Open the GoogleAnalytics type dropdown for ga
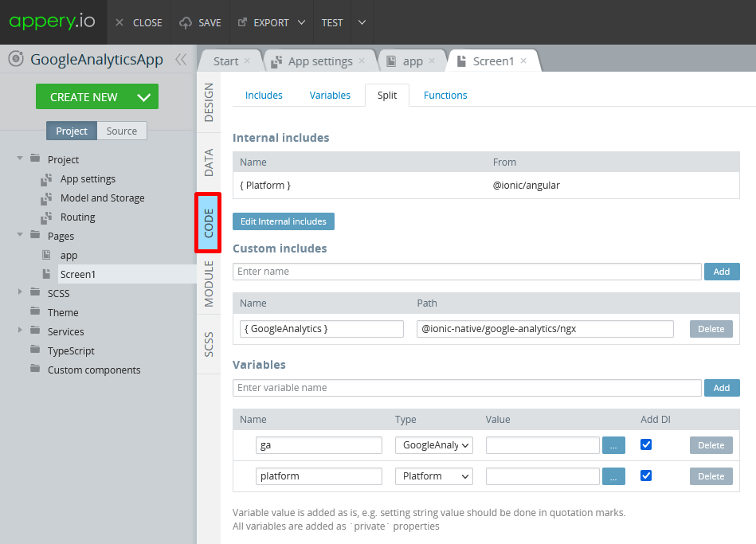The height and width of the screenshot is (544, 756). pos(434,445)
